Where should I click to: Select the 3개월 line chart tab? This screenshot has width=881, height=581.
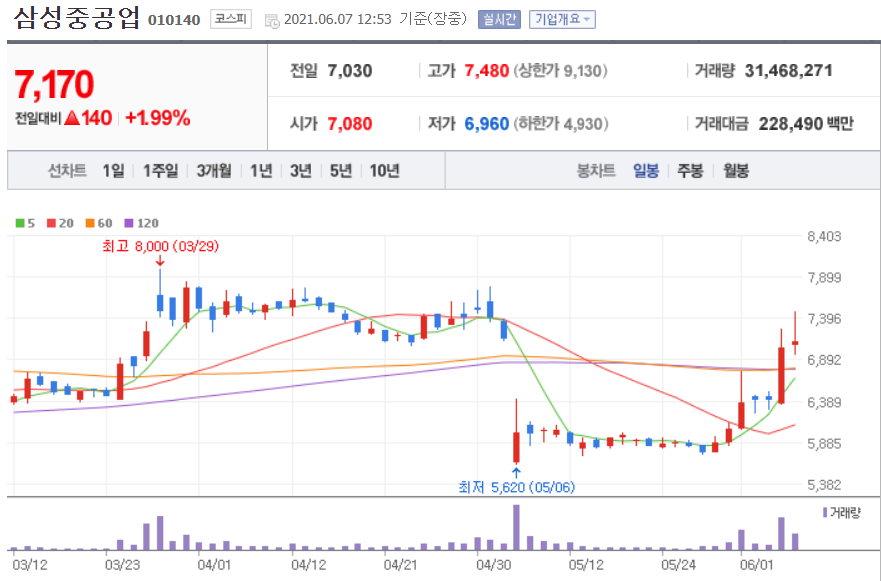(214, 170)
